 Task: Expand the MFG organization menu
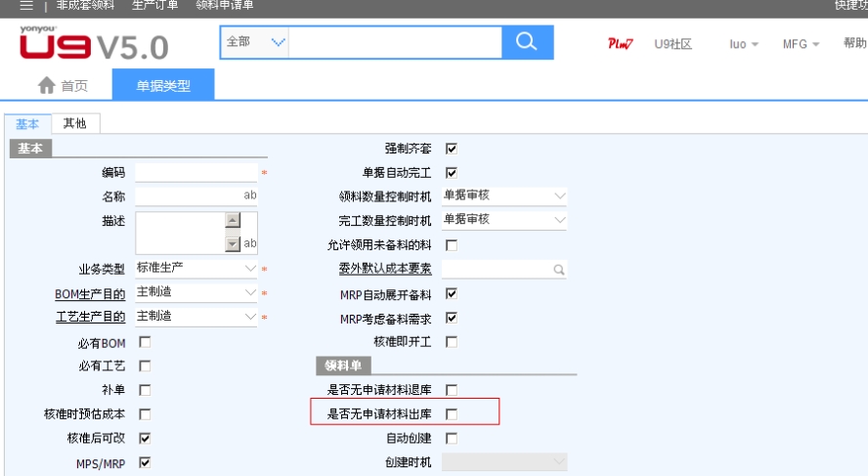[801, 44]
